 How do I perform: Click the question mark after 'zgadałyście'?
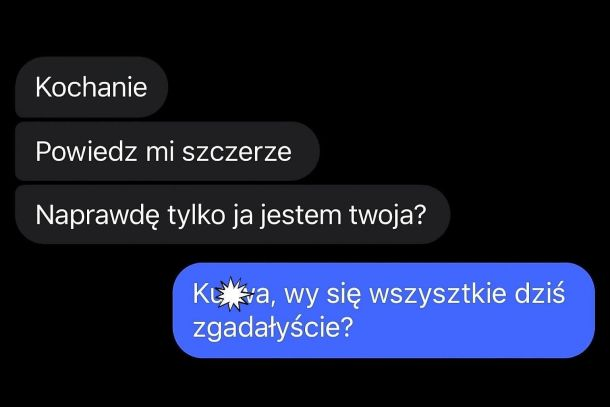pos(344,327)
